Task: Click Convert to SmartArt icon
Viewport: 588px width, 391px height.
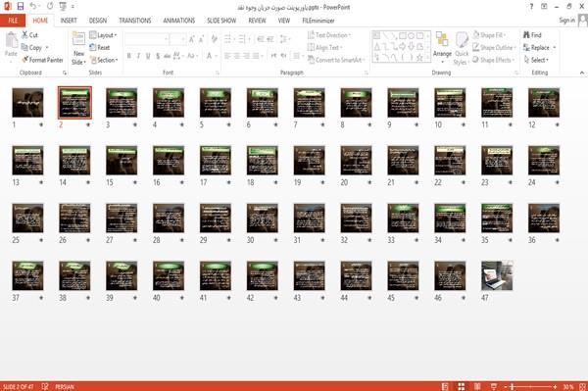Action: tap(311, 60)
